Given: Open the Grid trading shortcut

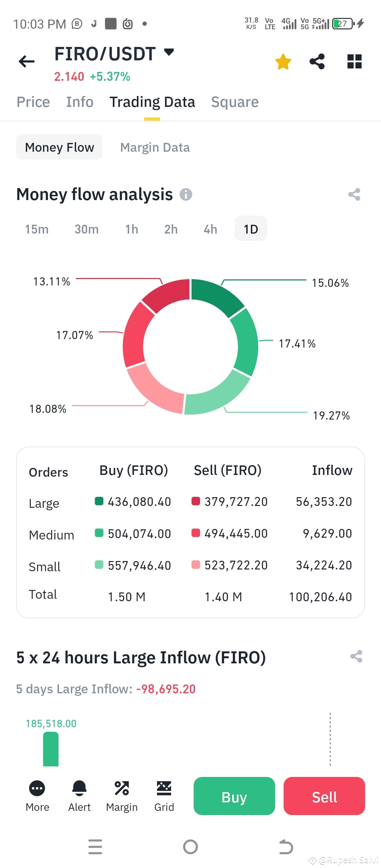Looking at the screenshot, I should [164, 796].
